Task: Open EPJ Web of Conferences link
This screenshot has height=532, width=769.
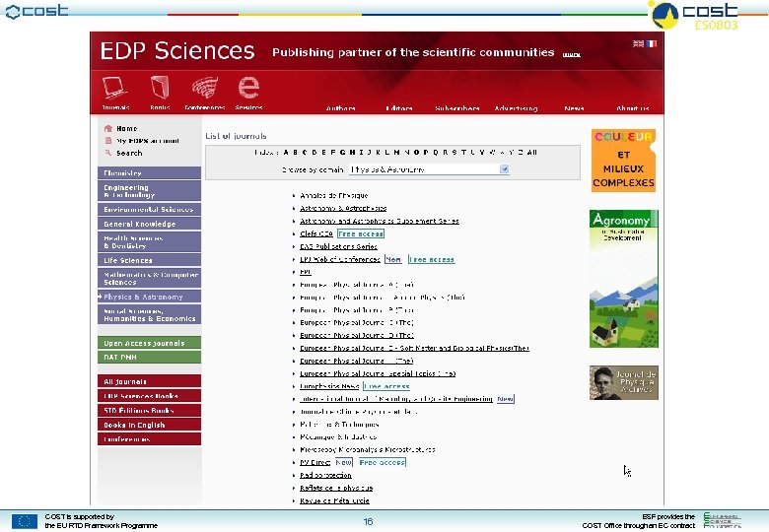Action: pyautogui.click(x=340, y=259)
